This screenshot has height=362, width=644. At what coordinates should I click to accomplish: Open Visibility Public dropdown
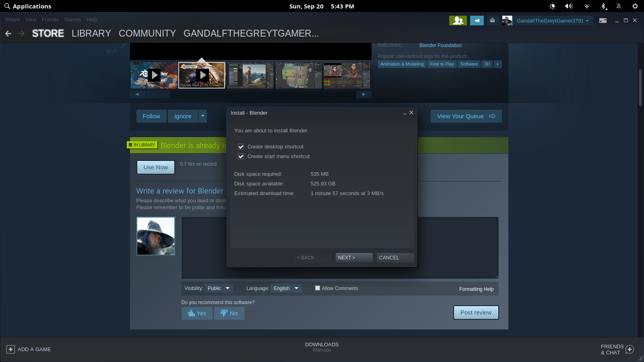(x=219, y=288)
